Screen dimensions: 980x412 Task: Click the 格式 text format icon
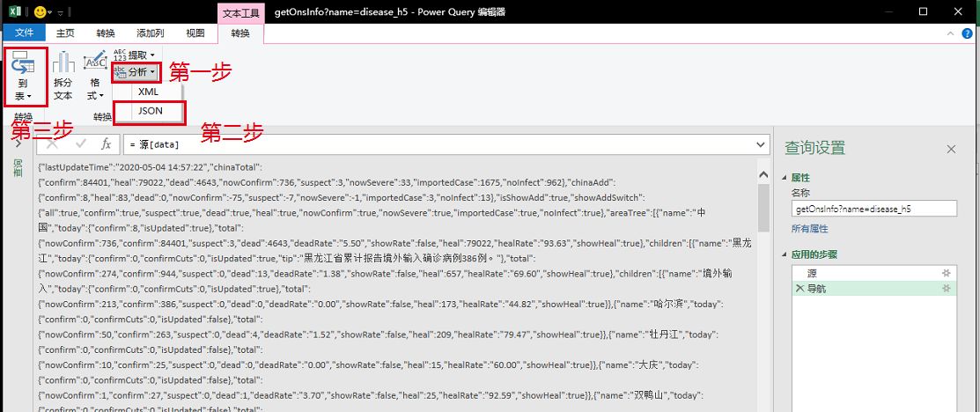click(x=96, y=62)
